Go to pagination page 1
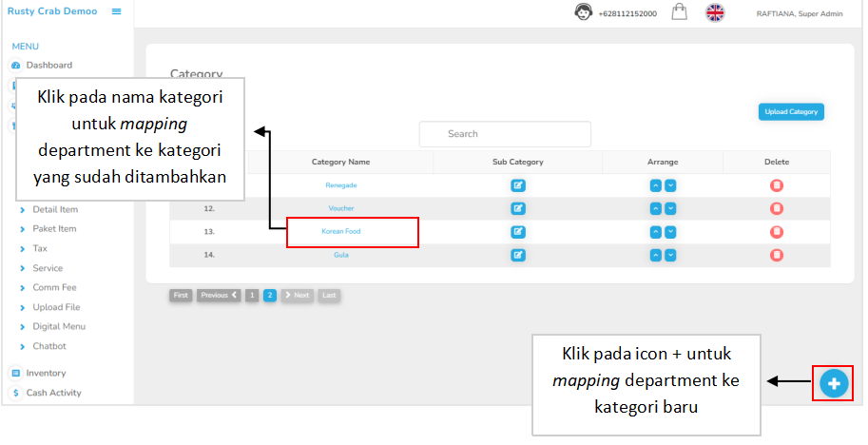 coord(252,296)
